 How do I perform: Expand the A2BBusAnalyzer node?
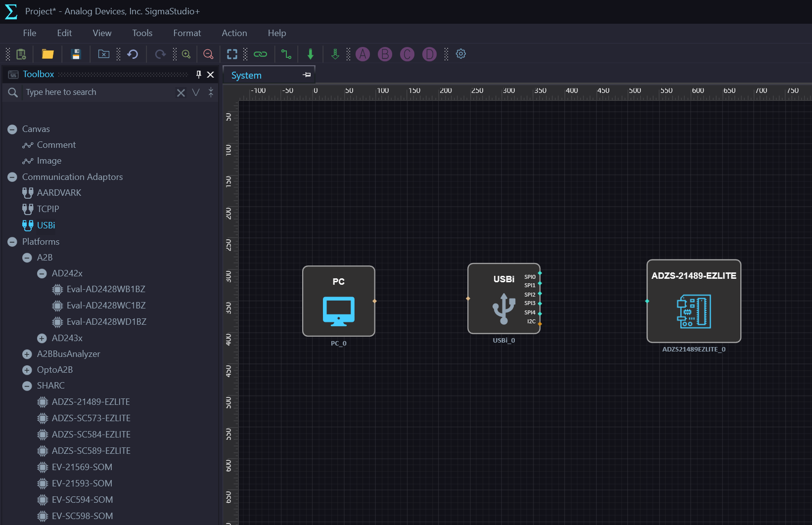(x=27, y=354)
